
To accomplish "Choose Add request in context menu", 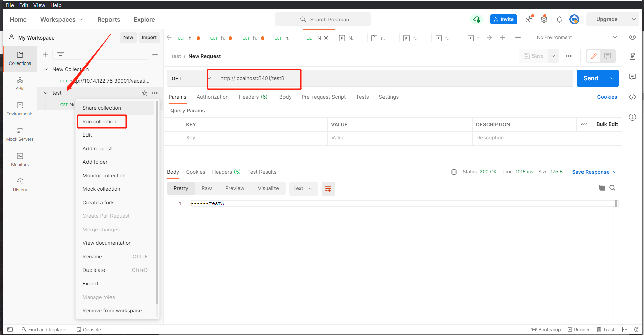I will (115, 149).
